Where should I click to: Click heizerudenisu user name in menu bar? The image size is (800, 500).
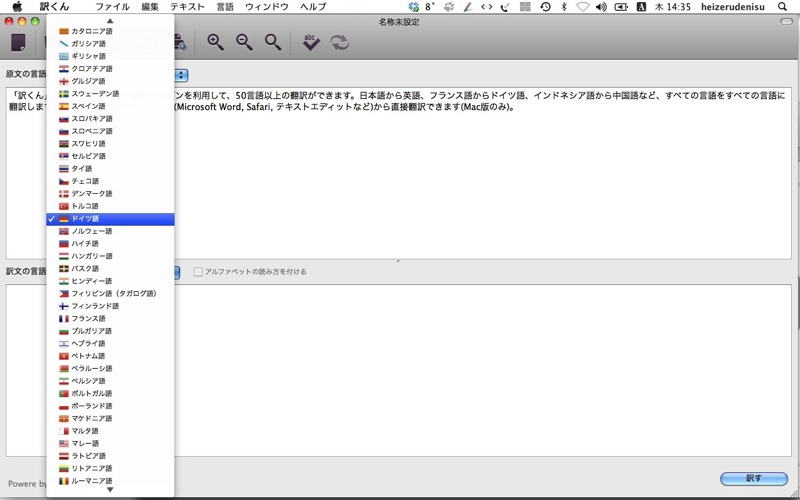733,7
